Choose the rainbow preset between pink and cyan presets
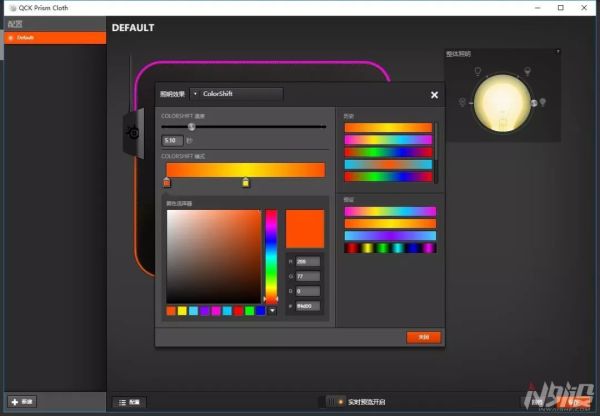 pos(388,152)
